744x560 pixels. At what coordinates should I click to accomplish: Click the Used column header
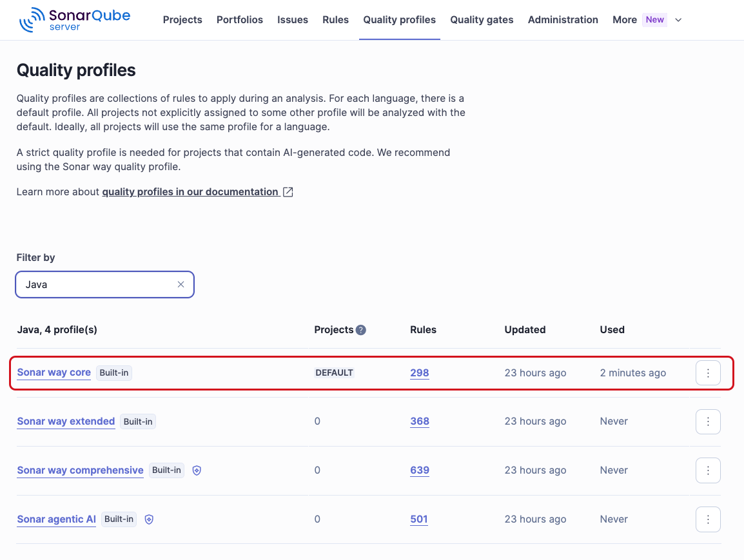pyautogui.click(x=612, y=330)
